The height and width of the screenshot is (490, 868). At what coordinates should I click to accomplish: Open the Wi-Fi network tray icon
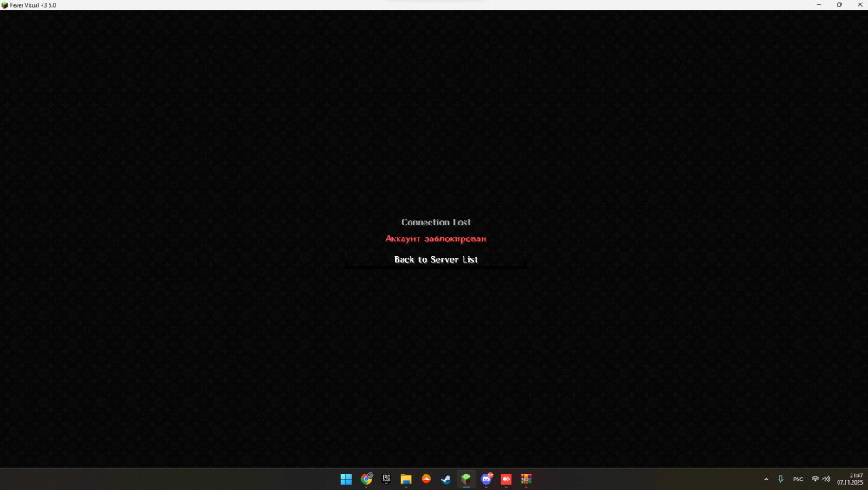click(815, 479)
